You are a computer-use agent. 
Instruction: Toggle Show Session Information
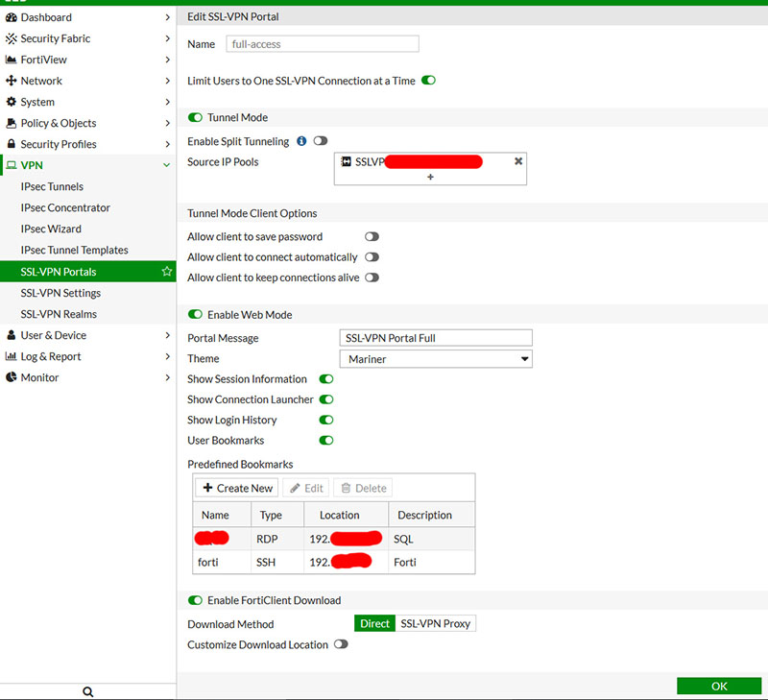(326, 379)
